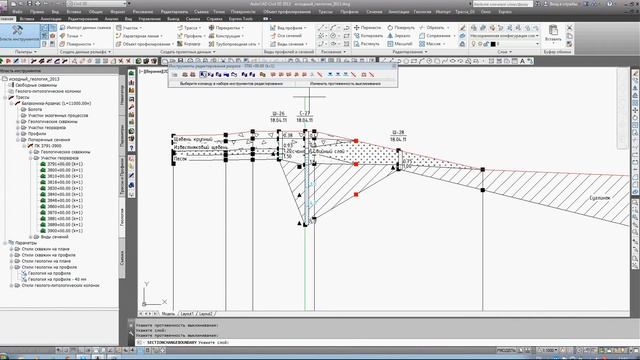The width and height of the screenshot is (640, 360).
Task: Click the save icon in quick access toolbar
Action: point(30,4)
